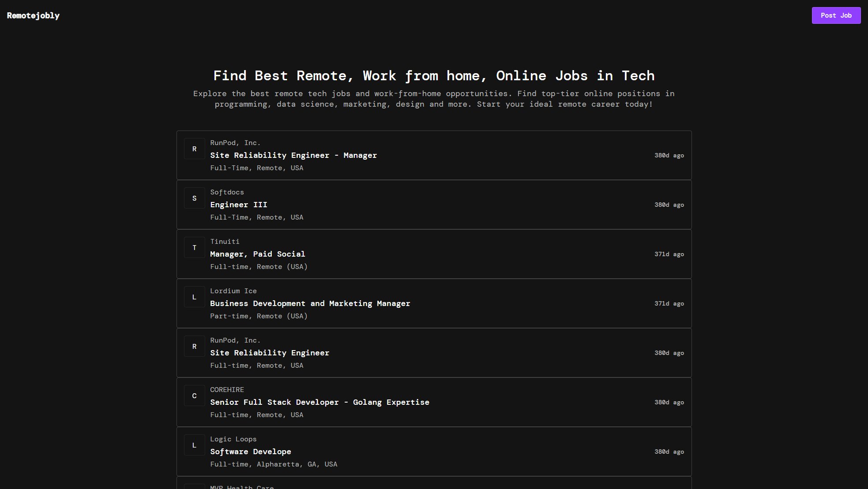Open Site Reliability Engineer - Manager job
Image resolution: width=868 pixels, height=489 pixels.
tap(293, 155)
